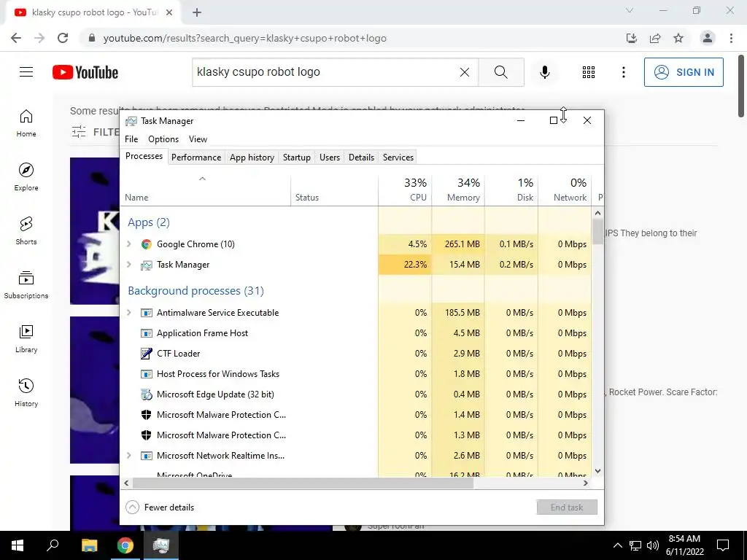
Task: Open Chrome profile avatar icon
Action: pos(708,38)
